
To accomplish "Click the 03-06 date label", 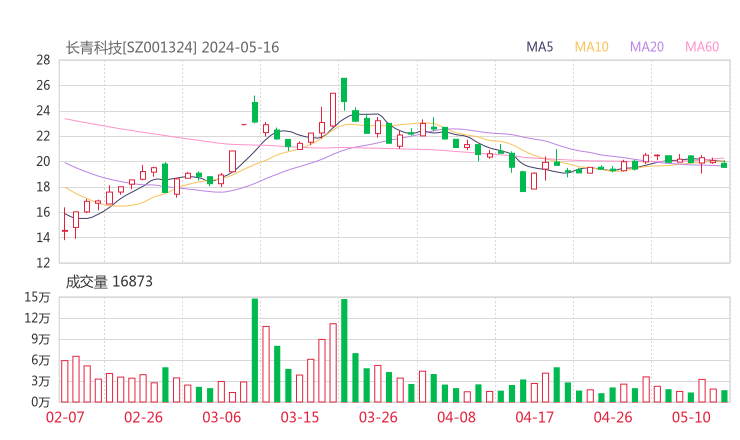I will point(222,417).
